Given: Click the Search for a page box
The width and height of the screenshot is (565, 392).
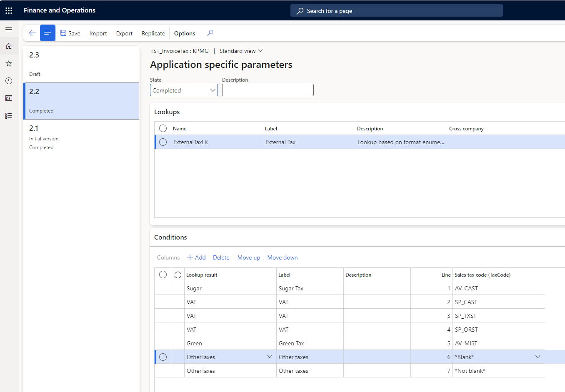Looking at the screenshot, I should coord(397,11).
